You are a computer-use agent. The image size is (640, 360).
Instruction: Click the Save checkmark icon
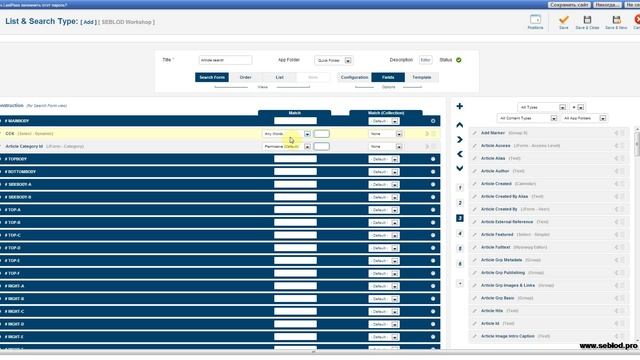point(564,20)
